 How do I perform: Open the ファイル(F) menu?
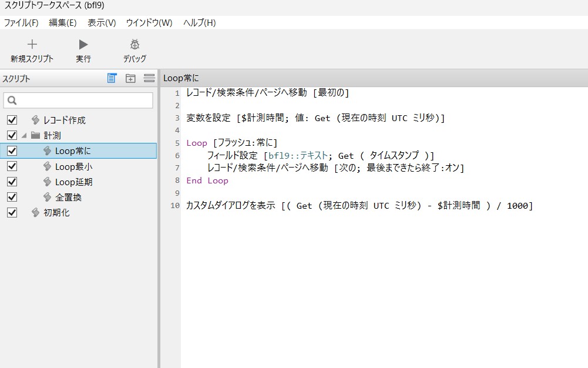coord(21,23)
